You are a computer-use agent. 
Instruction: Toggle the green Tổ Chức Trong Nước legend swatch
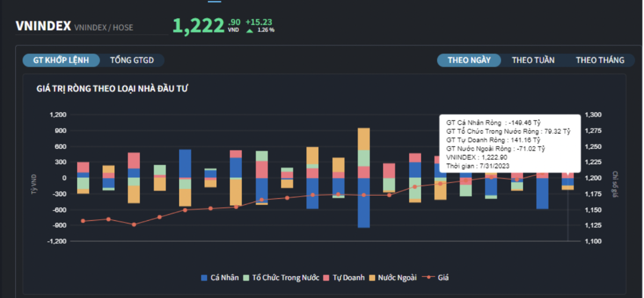[246, 278]
